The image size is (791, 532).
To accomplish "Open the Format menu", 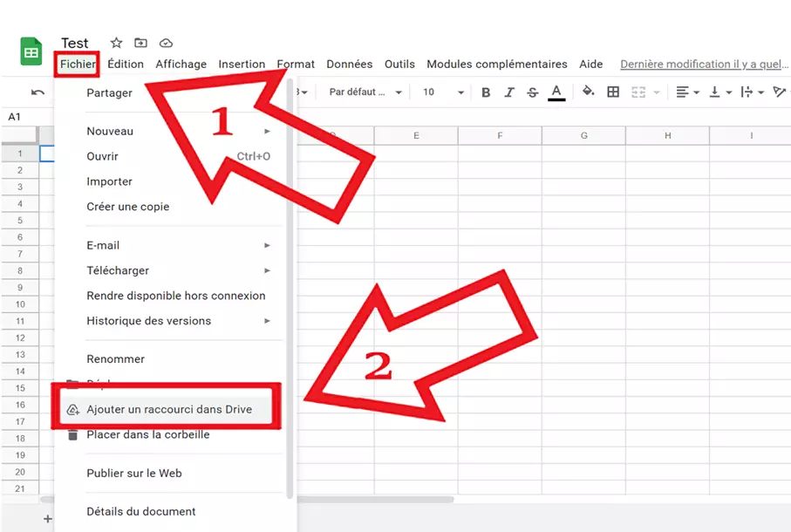I will coord(296,64).
